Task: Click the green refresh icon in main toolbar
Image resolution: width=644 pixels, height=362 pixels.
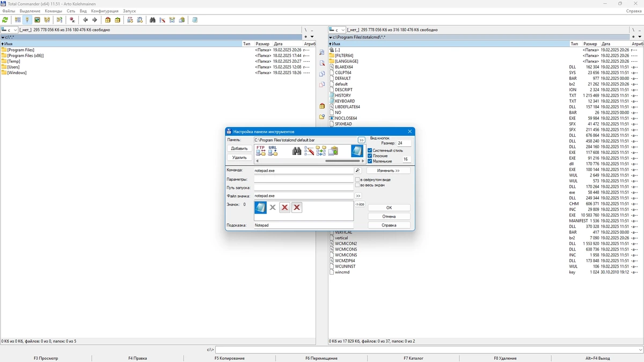Action: pyautogui.click(x=5, y=20)
